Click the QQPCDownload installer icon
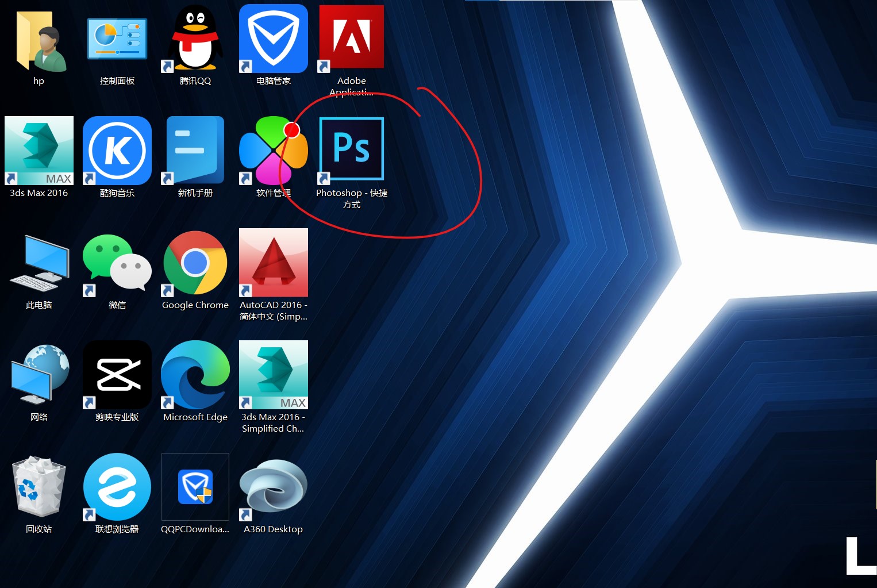The image size is (877, 588). [x=195, y=487]
